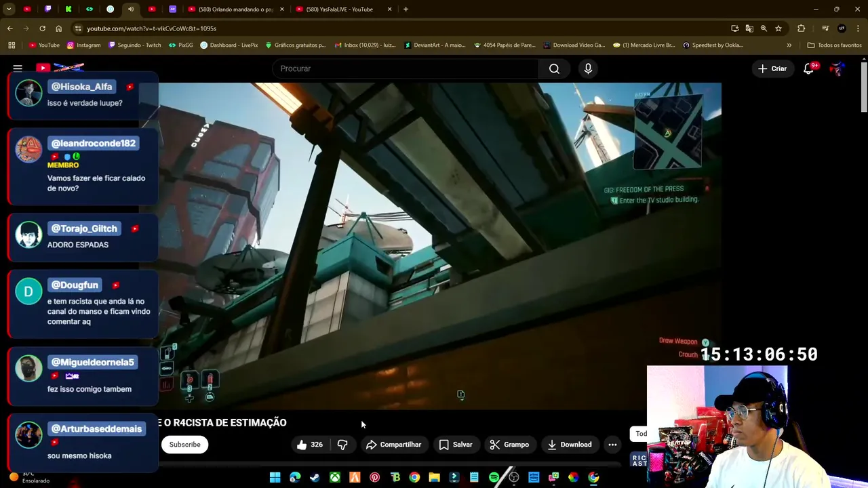Launch Steam from the taskbar
Viewport: 868px width, 488px height.
click(315, 478)
